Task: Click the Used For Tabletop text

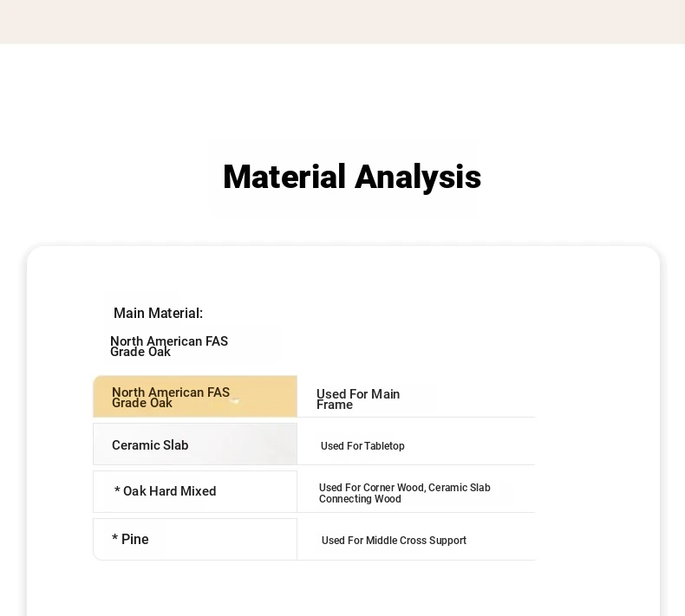Action: pos(362,446)
